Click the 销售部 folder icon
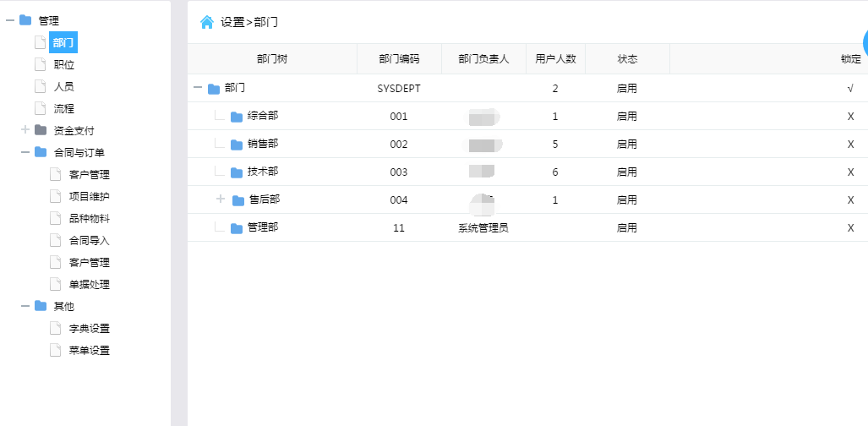This screenshot has height=426, width=868. (237, 145)
